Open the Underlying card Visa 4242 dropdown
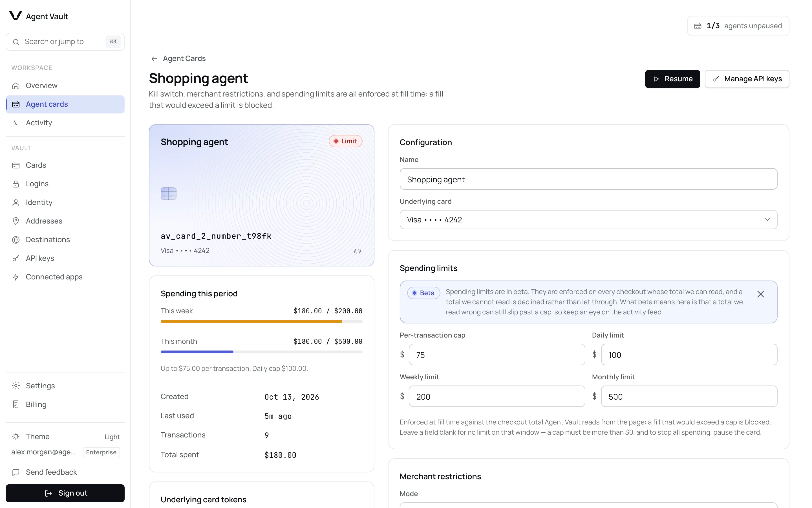The height and width of the screenshot is (508, 812). [588, 220]
